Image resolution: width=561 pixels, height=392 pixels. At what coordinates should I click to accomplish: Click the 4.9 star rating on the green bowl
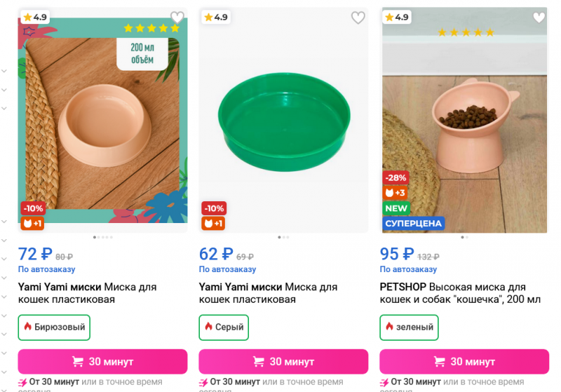pos(215,17)
